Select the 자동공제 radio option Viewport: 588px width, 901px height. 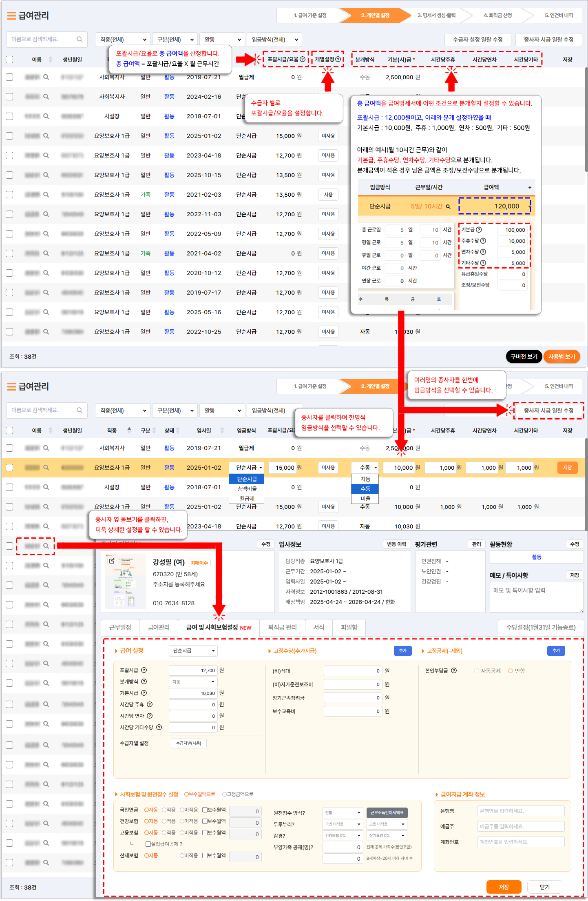(x=476, y=671)
